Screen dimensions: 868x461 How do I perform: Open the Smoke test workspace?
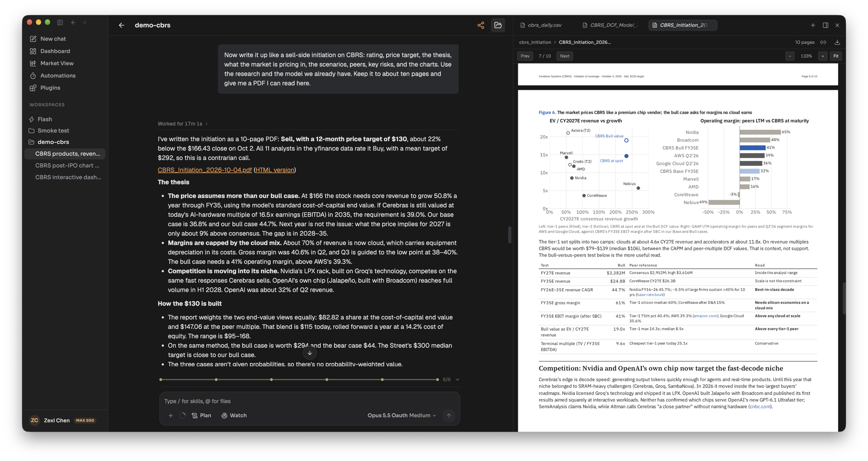point(53,130)
